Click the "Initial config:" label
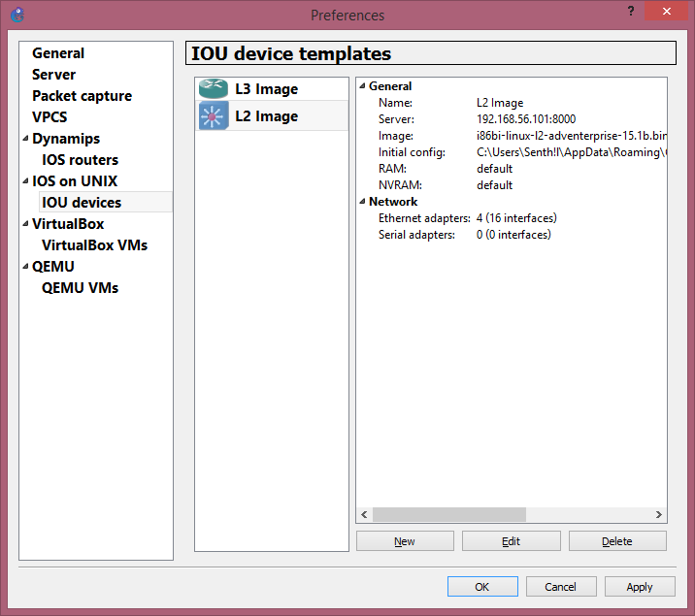 412,152
